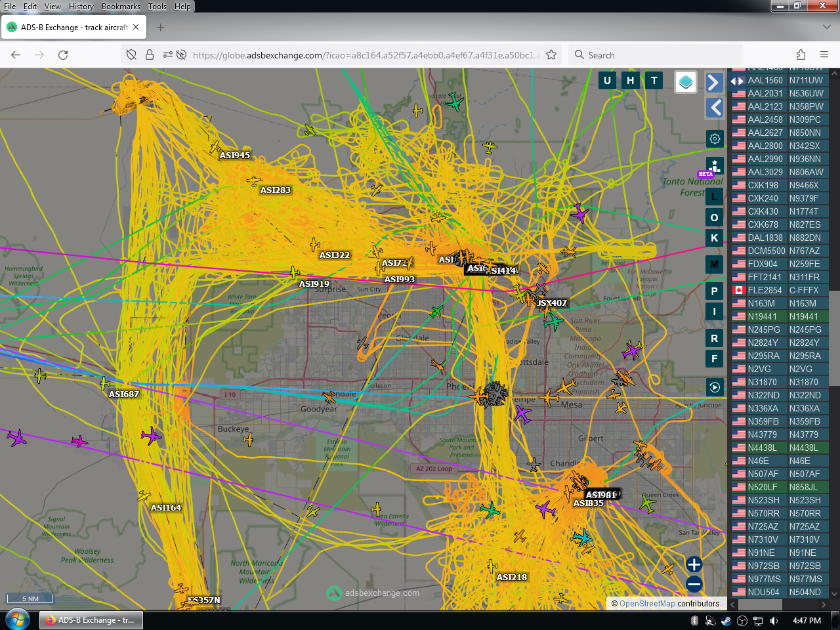This screenshot has width=840, height=630.
Task: Open the taskbar clock showing 4:47 PM
Action: [807, 621]
